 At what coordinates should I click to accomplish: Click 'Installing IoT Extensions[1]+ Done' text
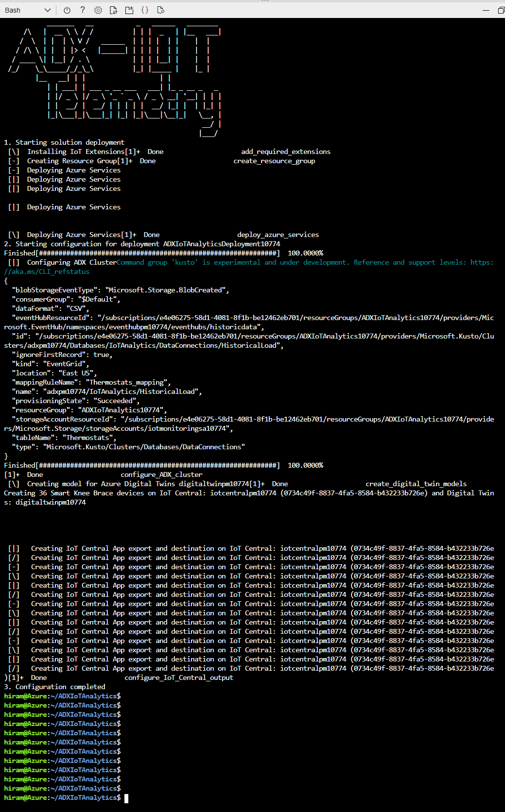[x=95, y=152]
